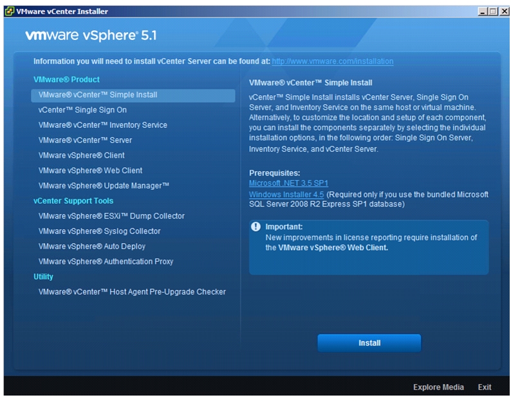Click Exit in the footer
Image resolution: width=511 pixels, height=420 pixels.
coord(485,387)
